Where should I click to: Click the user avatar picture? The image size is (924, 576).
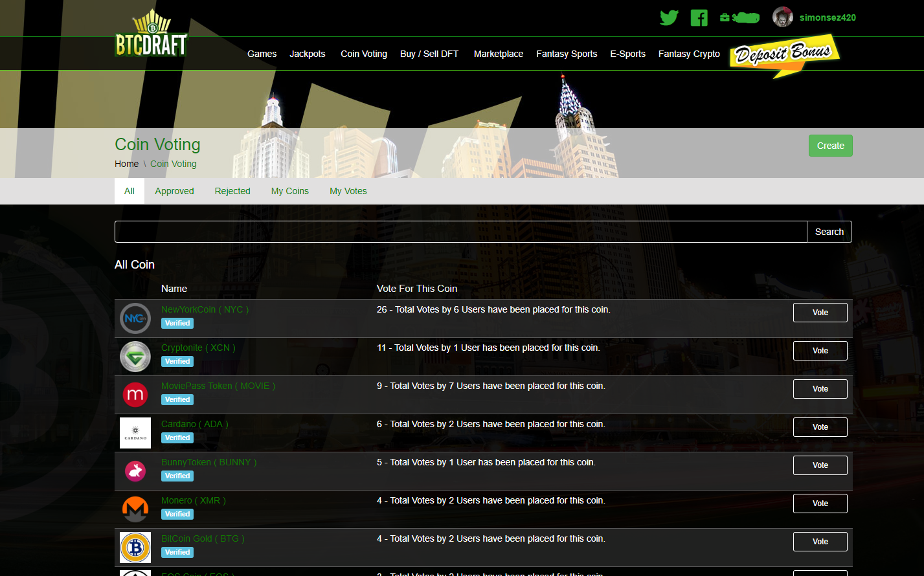coord(783,17)
